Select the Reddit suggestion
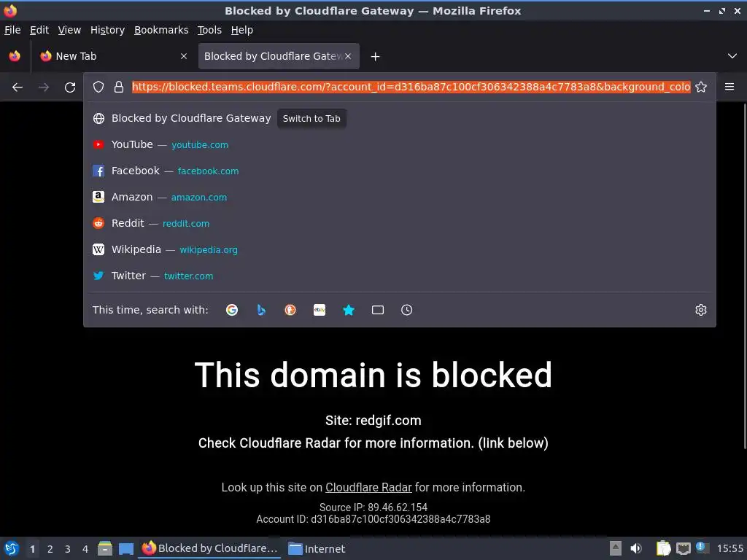 click(x=400, y=223)
